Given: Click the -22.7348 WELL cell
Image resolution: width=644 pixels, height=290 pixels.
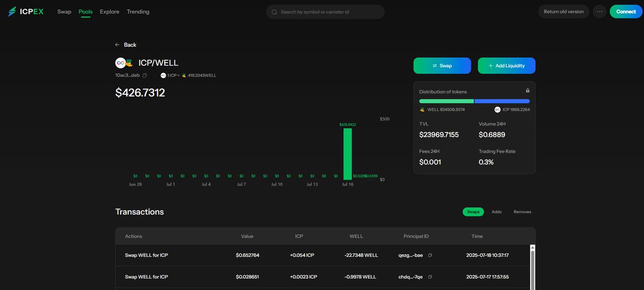Looking at the screenshot, I should 361,255.
